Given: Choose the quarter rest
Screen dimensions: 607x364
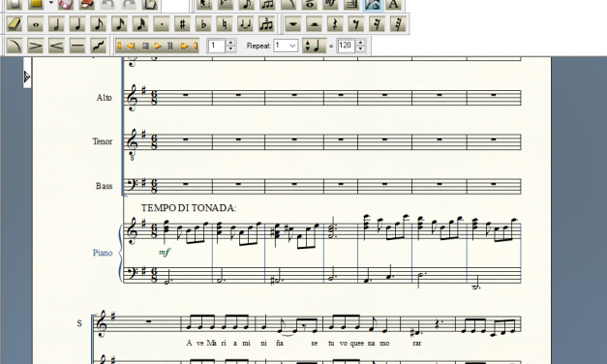Looking at the screenshot, I should (335, 24).
